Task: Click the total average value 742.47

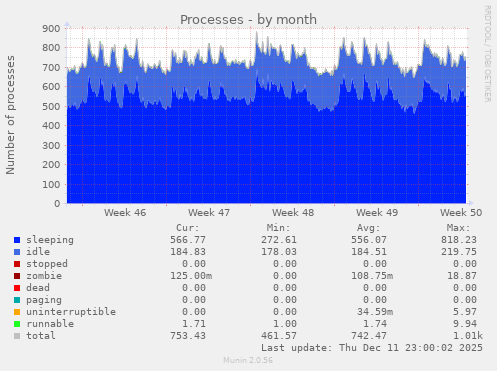Action: [x=369, y=336]
